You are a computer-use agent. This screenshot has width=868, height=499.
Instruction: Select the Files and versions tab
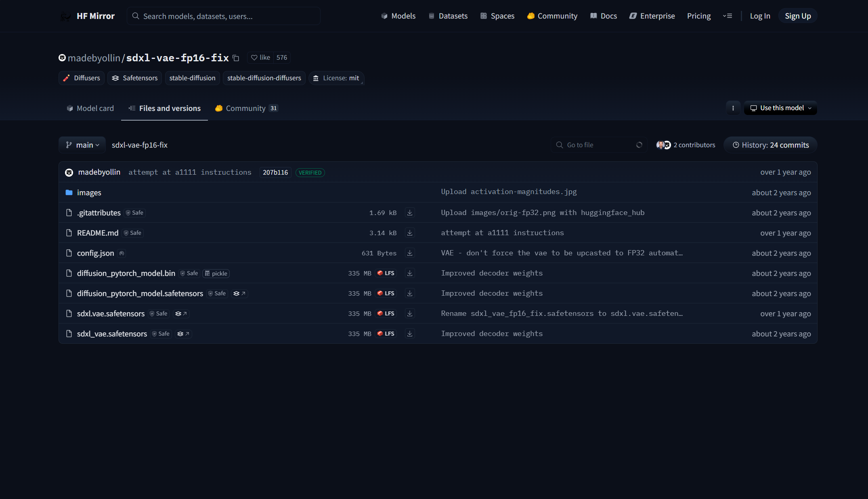coord(164,108)
